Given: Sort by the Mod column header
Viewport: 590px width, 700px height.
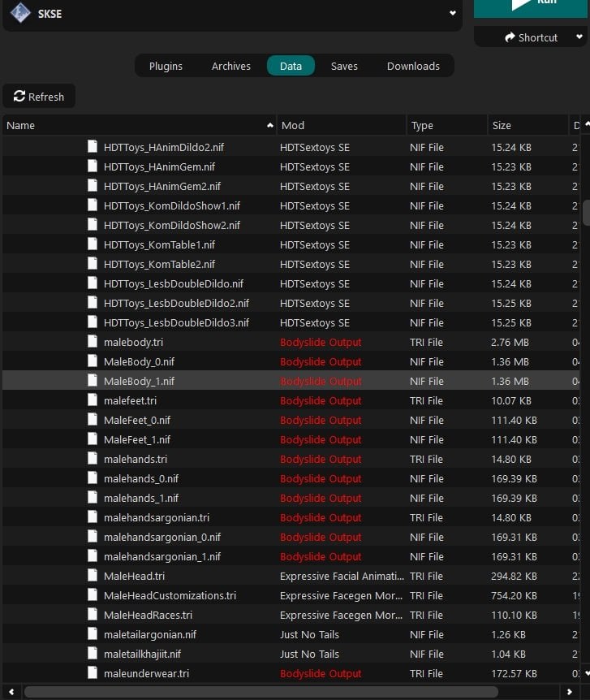Looking at the screenshot, I should click(342, 125).
